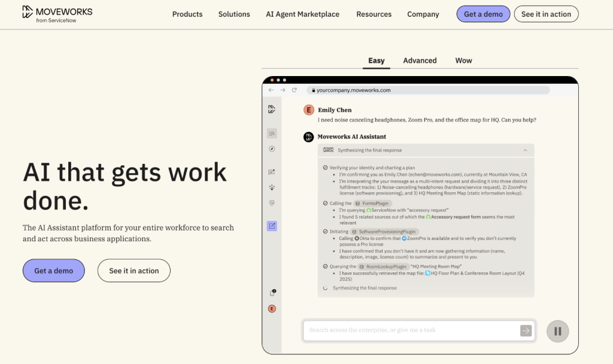613x364 pixels.
Task: Select the highlighted new chat compose icon
Action: (x=272, y=226)
